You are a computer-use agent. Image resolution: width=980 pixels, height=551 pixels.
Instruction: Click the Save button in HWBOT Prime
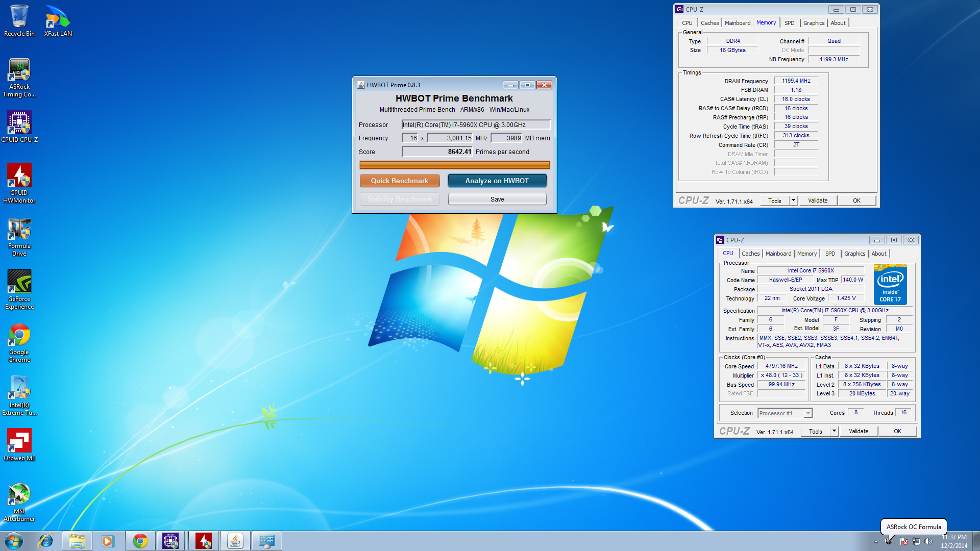(x=497, y=199)
